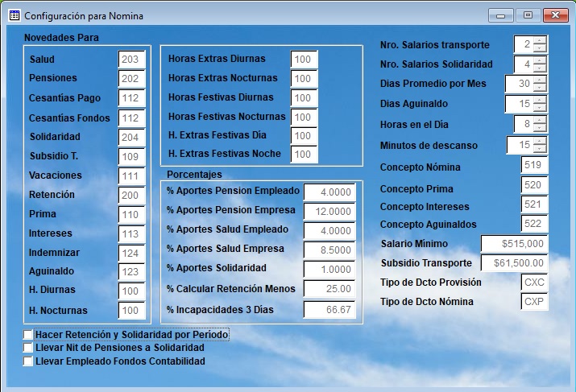Increase Dias Aguinaldo spinner up arrow

(x=540, y=100)
